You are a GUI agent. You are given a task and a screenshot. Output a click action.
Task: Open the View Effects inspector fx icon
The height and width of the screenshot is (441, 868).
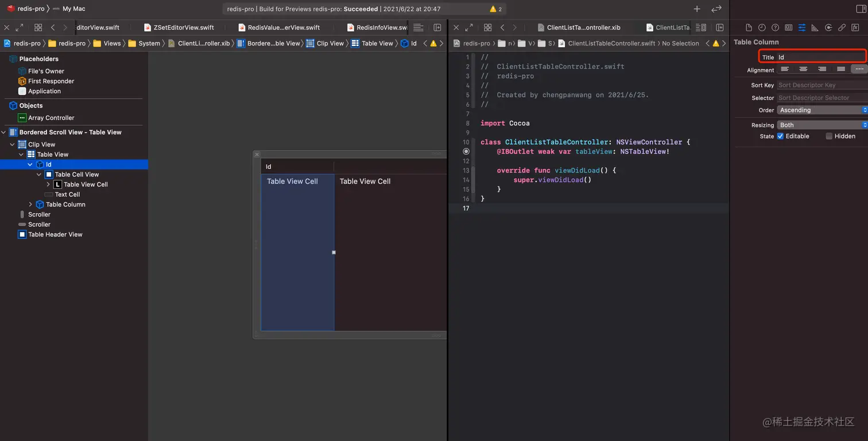click(855, 28)
